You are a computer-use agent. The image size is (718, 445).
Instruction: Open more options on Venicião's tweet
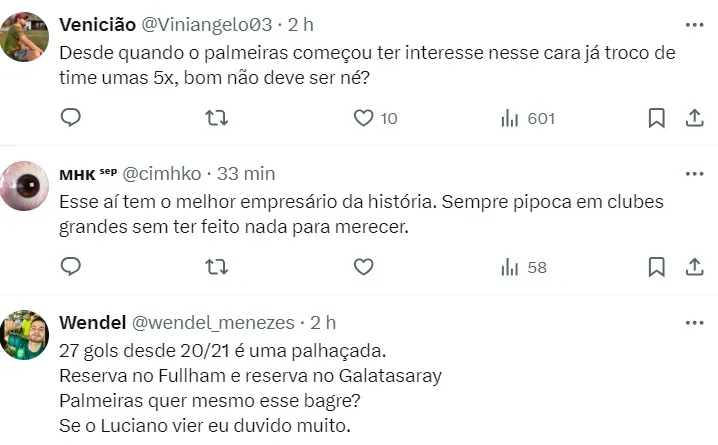(693, 23)
